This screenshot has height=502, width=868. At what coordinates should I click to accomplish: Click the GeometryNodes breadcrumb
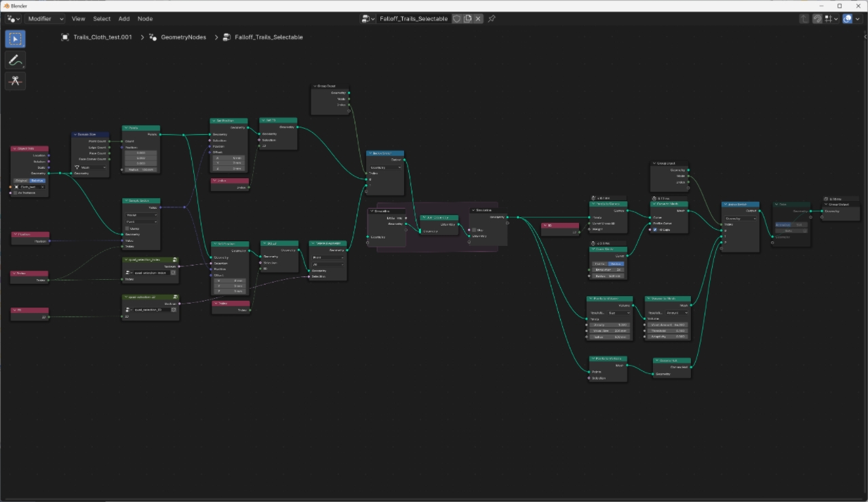pos(184,37)
